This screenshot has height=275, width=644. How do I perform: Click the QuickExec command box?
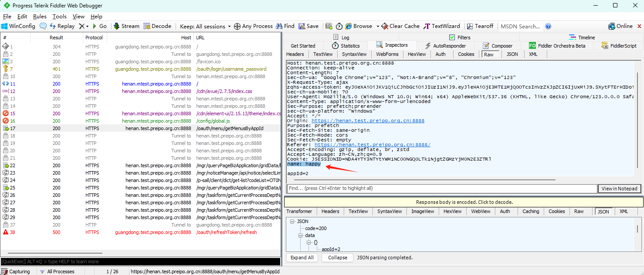tap(140, 261)
